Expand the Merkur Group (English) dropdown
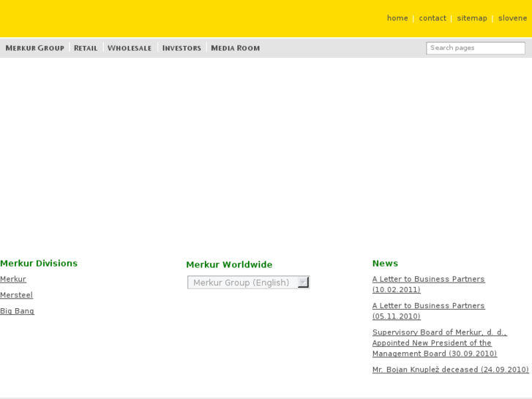 (x=248, y=282)
